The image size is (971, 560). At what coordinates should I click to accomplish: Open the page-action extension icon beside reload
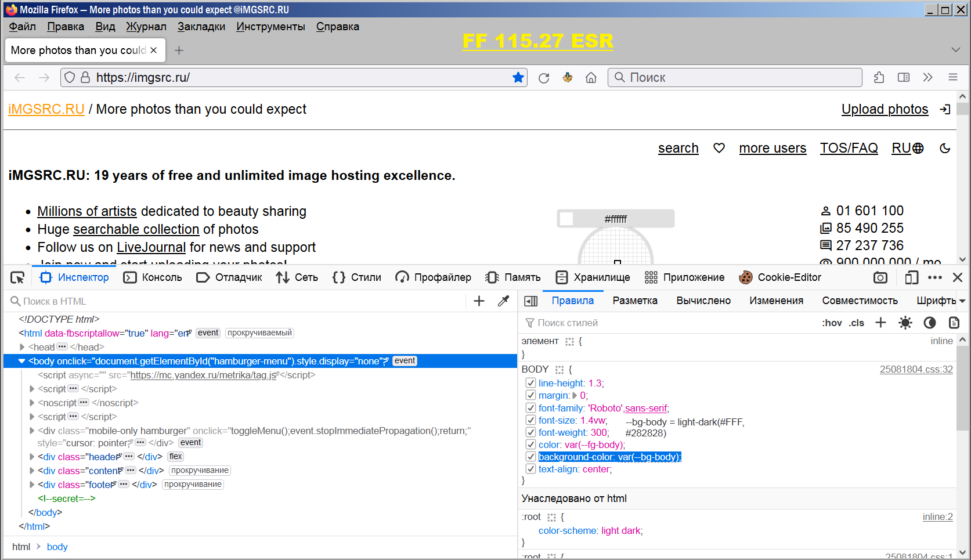point(568,77)
